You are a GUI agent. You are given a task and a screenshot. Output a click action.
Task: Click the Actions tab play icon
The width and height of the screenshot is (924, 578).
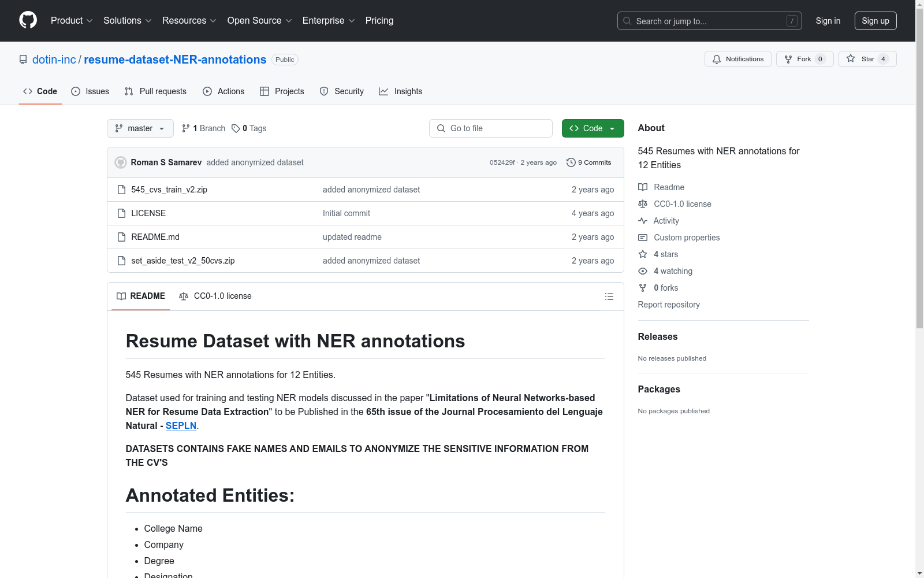pos(207,91)
